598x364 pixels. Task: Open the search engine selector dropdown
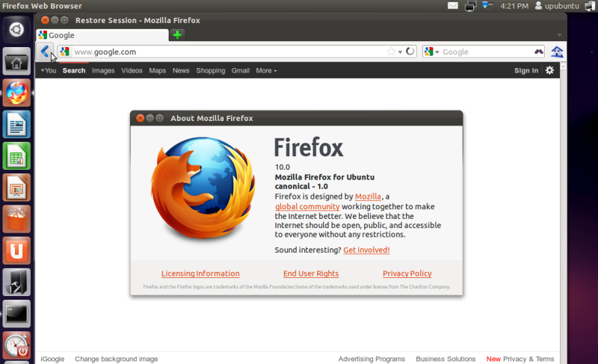[431, 52]
